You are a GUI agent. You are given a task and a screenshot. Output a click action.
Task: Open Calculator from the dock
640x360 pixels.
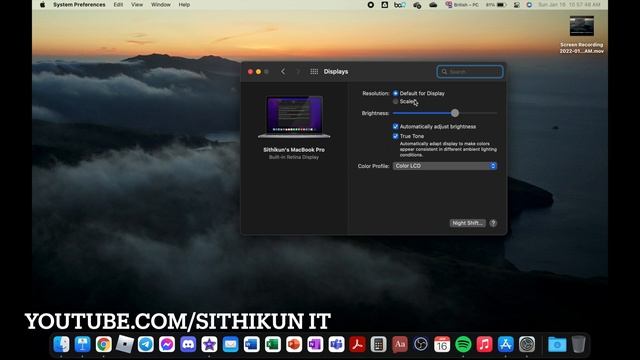pyautogui.click(x=378, y=344)
